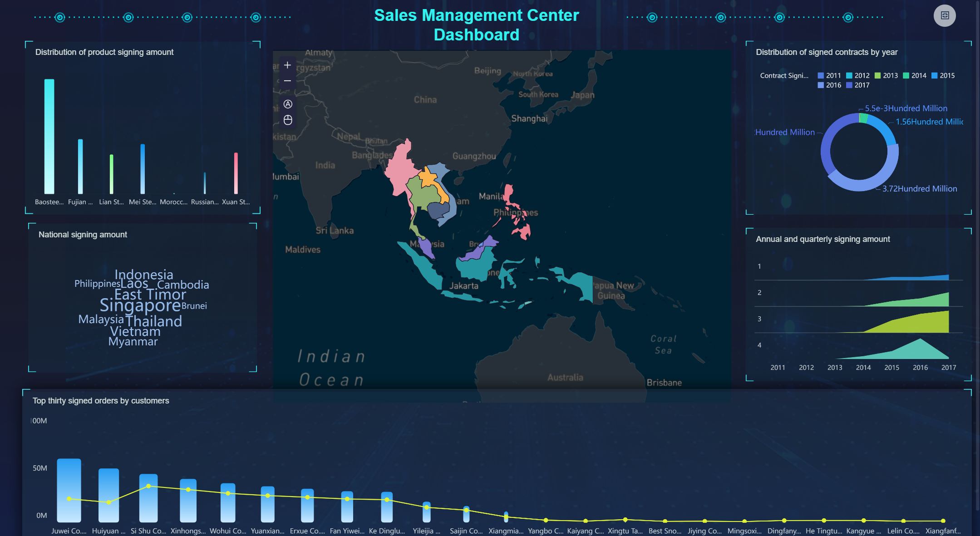The width and height of the screenshot is (980, 536).
Task: Toggle the 2011 series in the donut legend
Action: coord(822,75)
